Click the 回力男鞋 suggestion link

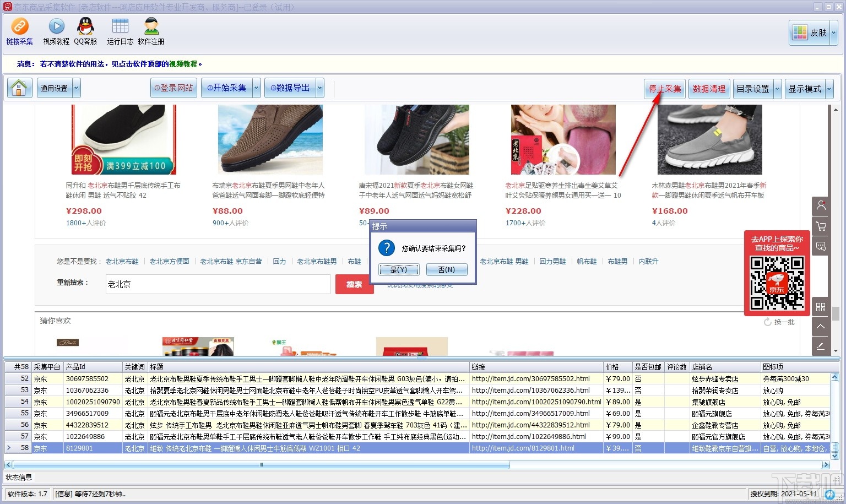tap(553, 262)
